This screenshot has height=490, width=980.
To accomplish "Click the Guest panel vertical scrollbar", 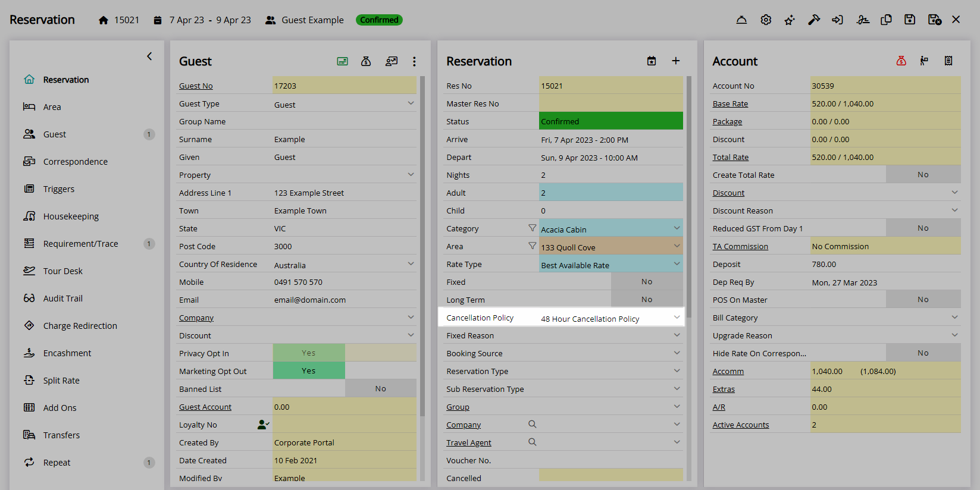I will 422,246.
